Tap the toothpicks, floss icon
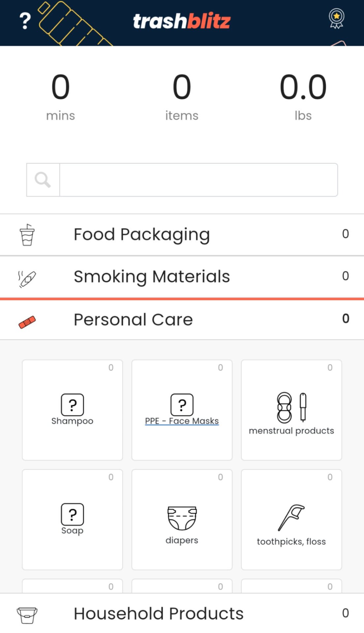This screenshot has width=364, height=633. point(291,518)
